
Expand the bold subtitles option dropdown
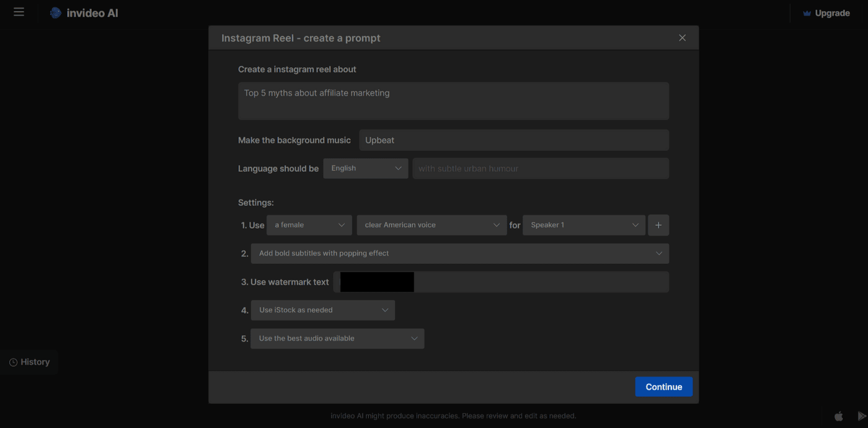point(459,254)
